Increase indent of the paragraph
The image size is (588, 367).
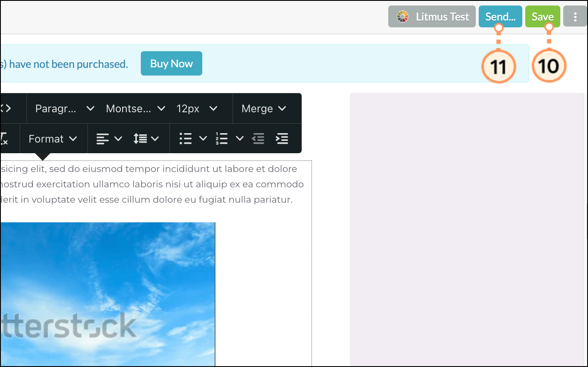(282, 139)
